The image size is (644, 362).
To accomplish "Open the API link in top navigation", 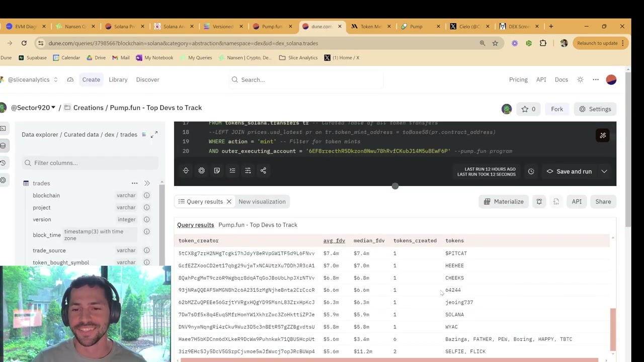I will click(541, 79).
